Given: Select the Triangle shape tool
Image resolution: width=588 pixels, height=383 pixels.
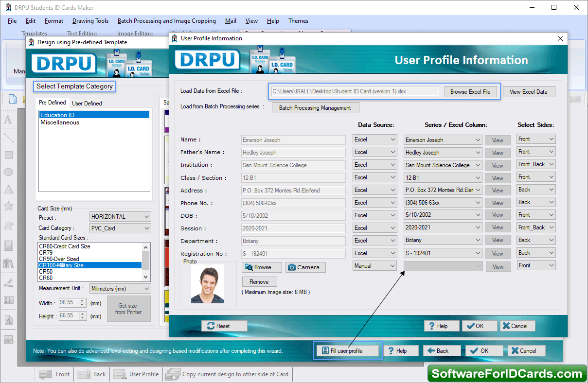Looking at the screenshot, I should pos(8,189).
